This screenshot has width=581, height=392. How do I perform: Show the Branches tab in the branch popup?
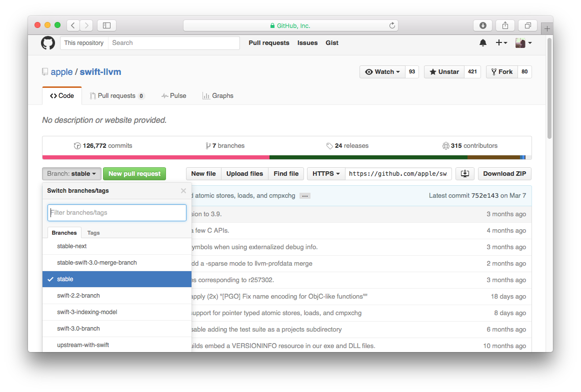coord(64,233)
